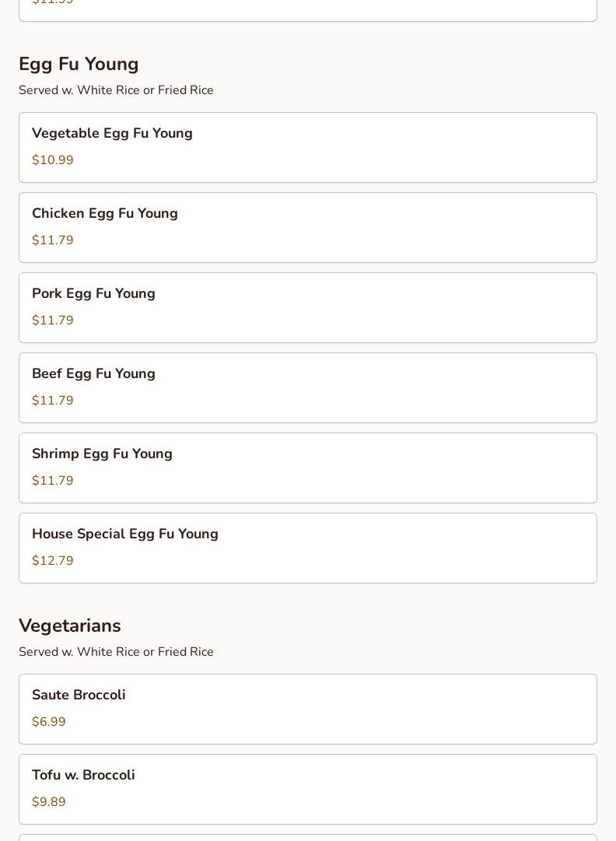Select the Saute Broccoli dish
The width and height of the screenshot is (616, 841).
pos(307,709)
